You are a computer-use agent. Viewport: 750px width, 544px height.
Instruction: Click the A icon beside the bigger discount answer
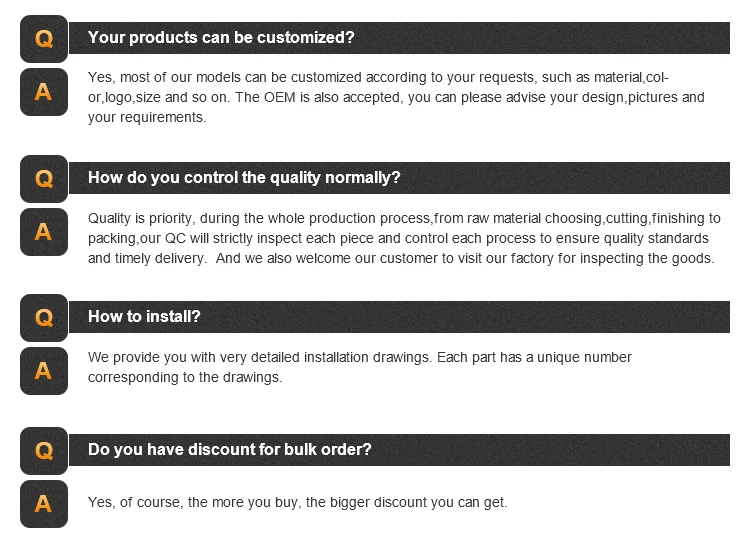(44, 504)
